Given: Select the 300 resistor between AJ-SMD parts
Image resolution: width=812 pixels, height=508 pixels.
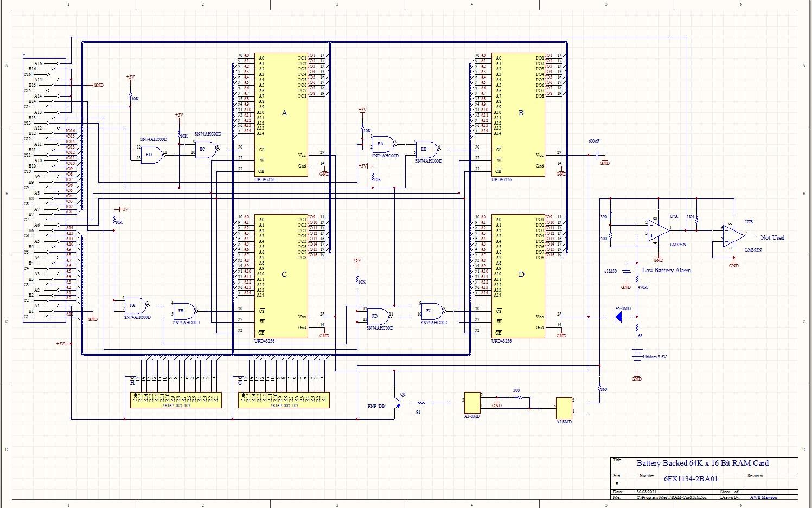Looking at the screenshot, I should (x=518, y=397).
